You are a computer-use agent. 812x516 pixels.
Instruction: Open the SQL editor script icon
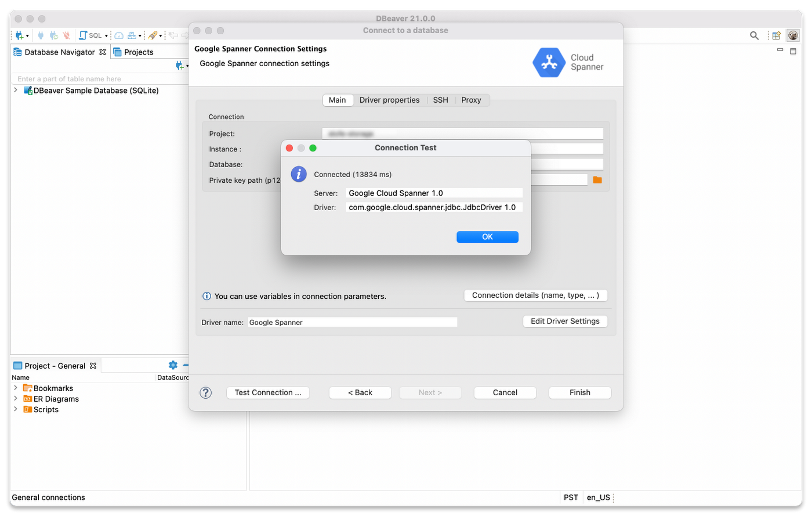pos(84,35)
